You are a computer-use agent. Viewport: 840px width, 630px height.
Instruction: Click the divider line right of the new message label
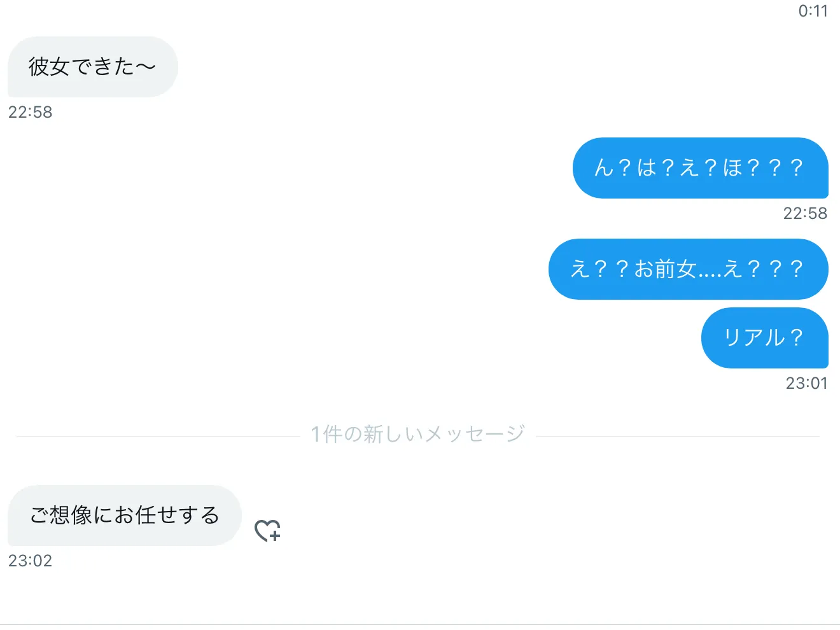pos(678,437)
